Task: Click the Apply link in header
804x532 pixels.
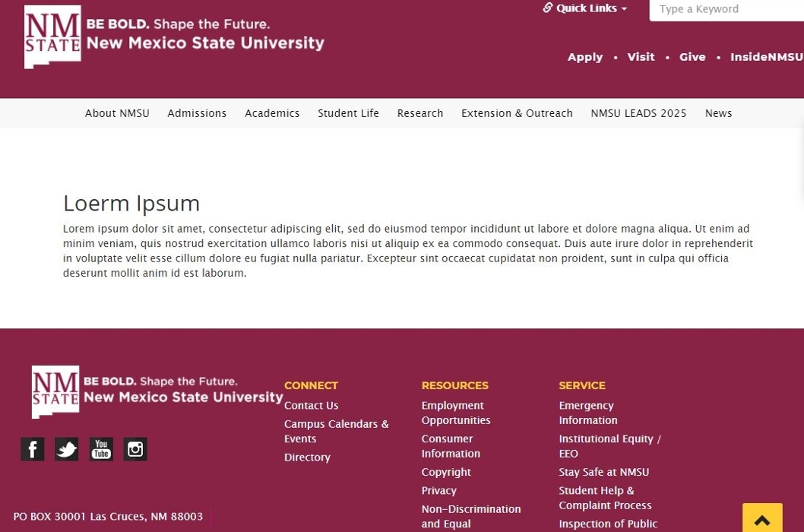Action: click(584, 57)
